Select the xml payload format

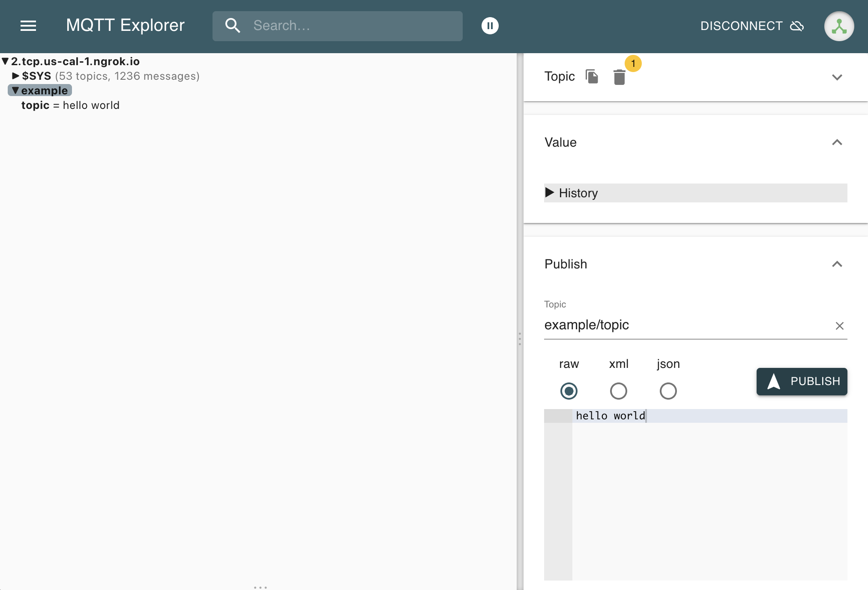618,391
